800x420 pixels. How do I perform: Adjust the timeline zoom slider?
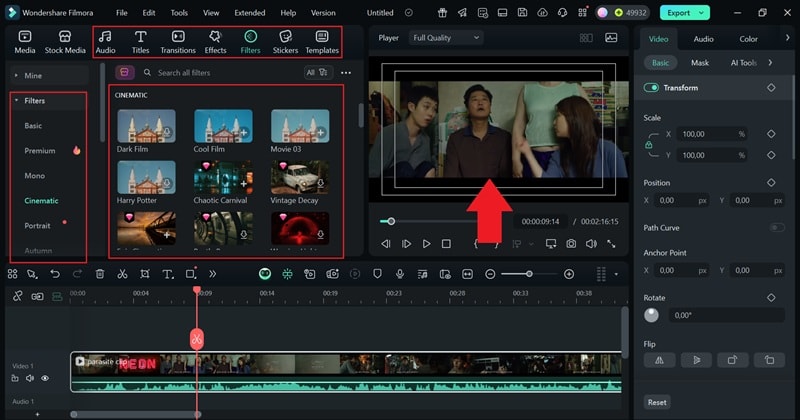tap(529, 275)
